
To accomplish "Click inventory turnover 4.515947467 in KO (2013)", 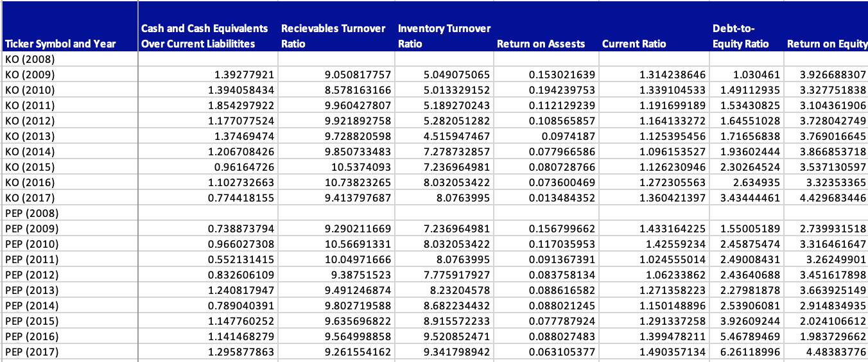I will [444, 136].
